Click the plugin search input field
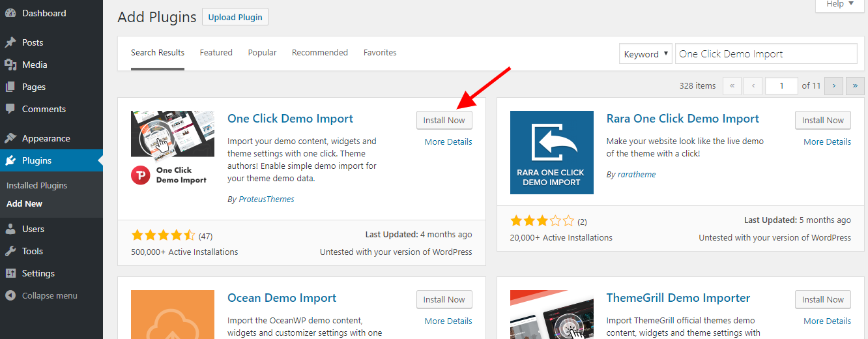Image resolution: width=868 pixels, height=339 pixels. point(766,54)
